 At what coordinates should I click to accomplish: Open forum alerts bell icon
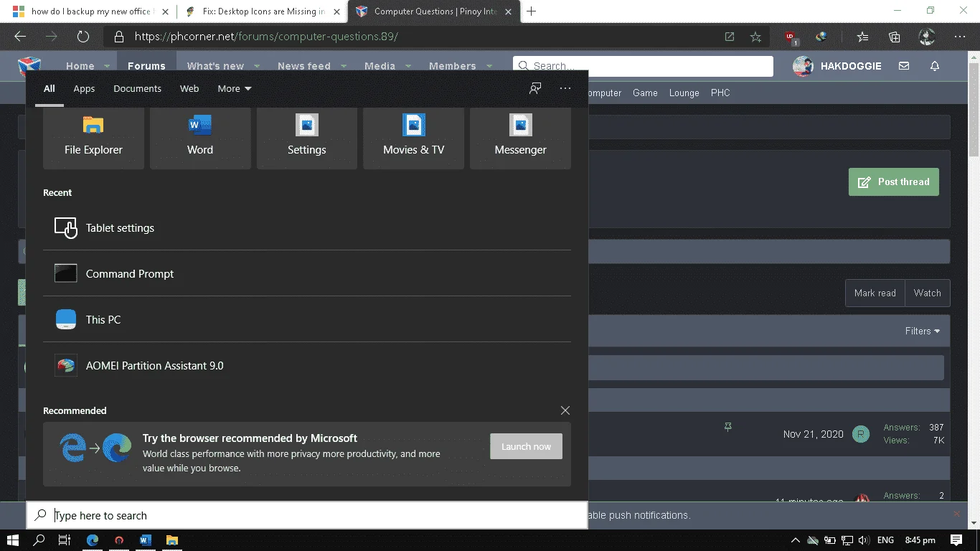[935, 66]
